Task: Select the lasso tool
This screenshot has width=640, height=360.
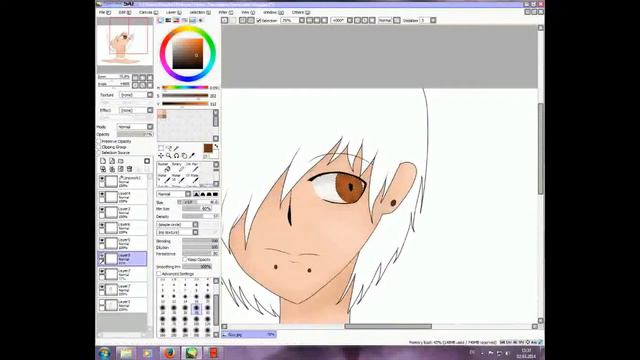Action: tap(169, 148)
